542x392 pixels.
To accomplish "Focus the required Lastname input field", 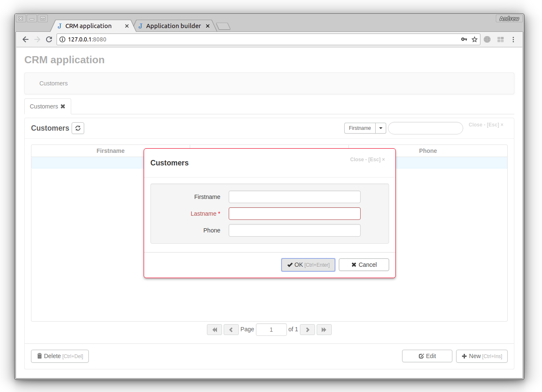I will [x=294, y=214].
